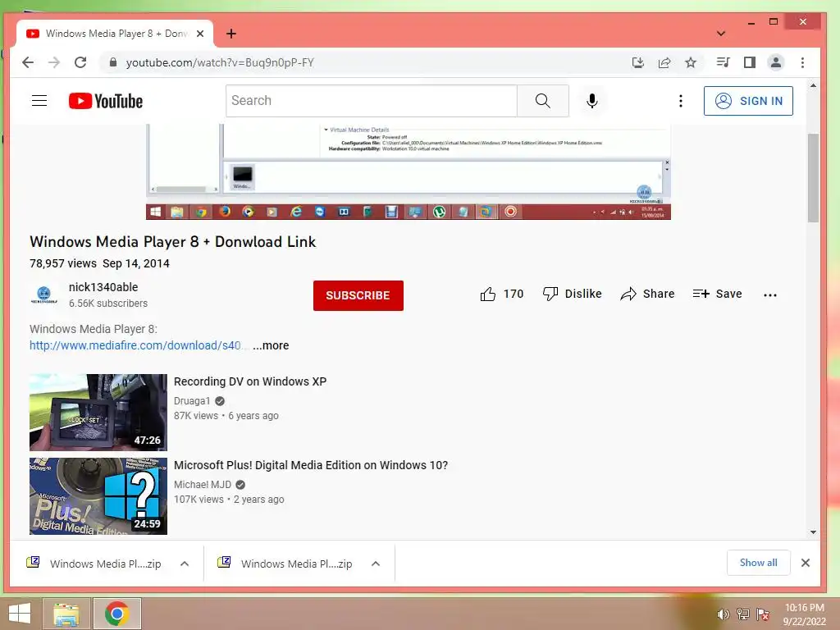Screen dimensions: 840x630
Task: Open Microsoft Plus! Digital Media Edition title
Action: pos(311,465)
